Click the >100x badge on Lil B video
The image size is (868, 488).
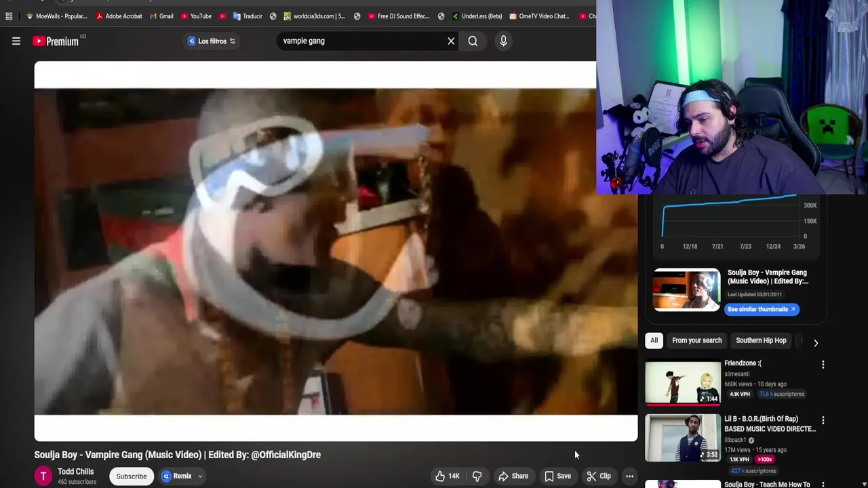pos(765,460)
